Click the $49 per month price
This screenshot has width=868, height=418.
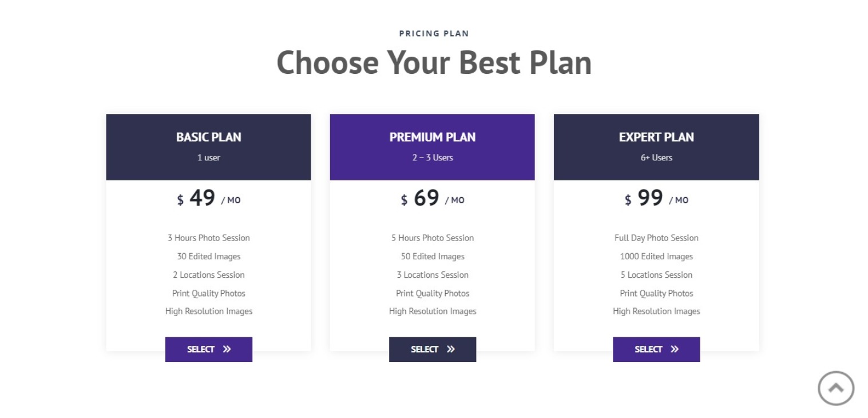tap(209, 199)
